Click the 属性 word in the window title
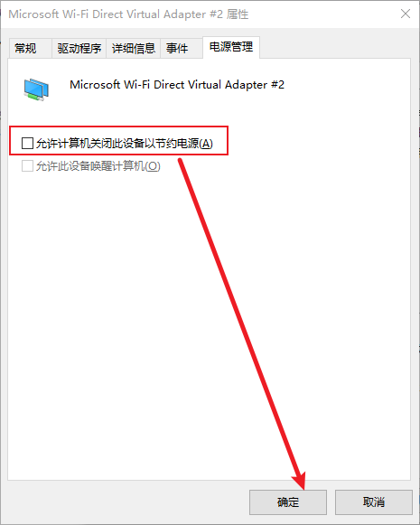This screenshot has height=525, width=420. (x=238, y=14)
